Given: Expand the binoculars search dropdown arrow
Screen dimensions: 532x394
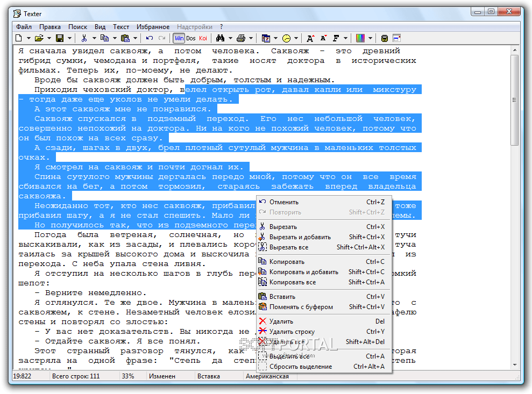Looking at the screenshot, I should (230, 38).
